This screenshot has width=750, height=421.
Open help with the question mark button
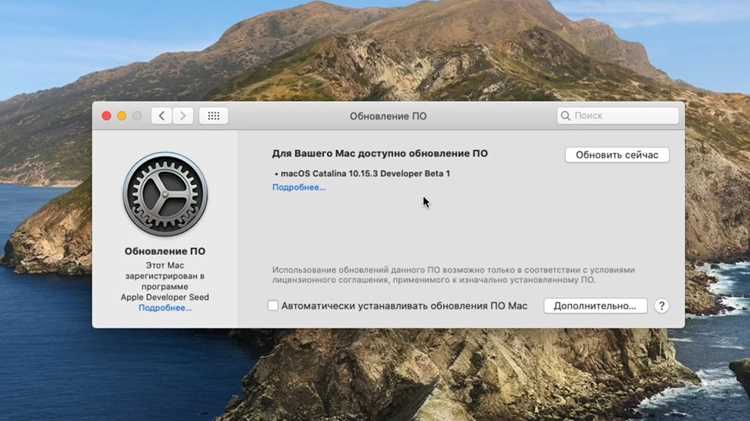662,306
